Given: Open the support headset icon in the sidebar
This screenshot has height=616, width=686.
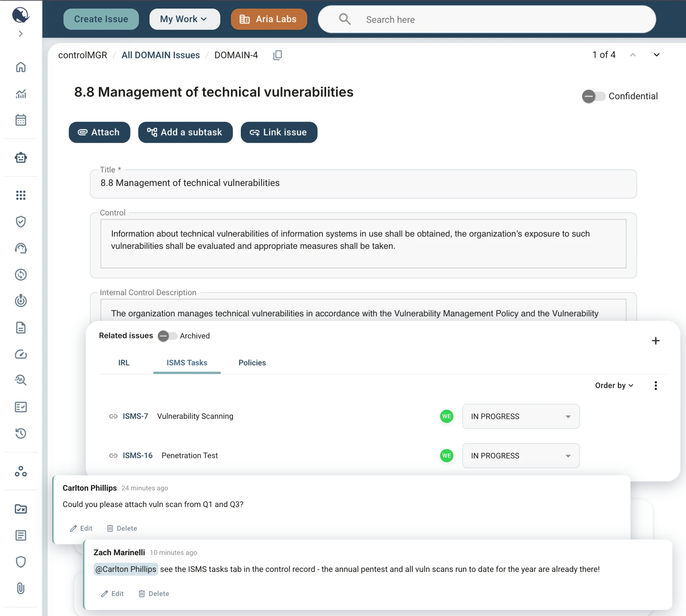Looking at the screenshot, I should 21,248.
